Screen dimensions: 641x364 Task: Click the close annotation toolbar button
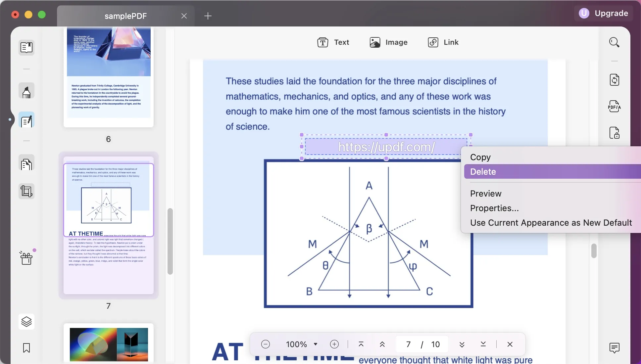(x=510, y=344)
